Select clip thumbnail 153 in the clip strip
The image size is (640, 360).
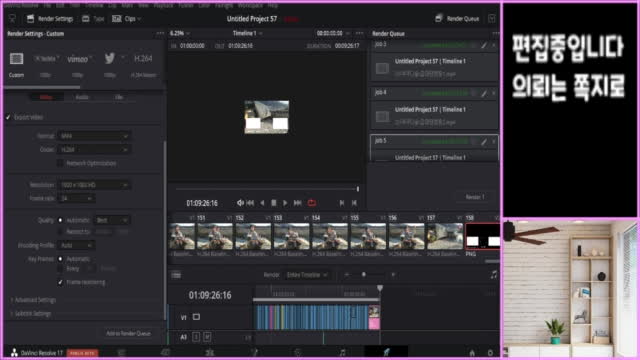pos(253,236)
